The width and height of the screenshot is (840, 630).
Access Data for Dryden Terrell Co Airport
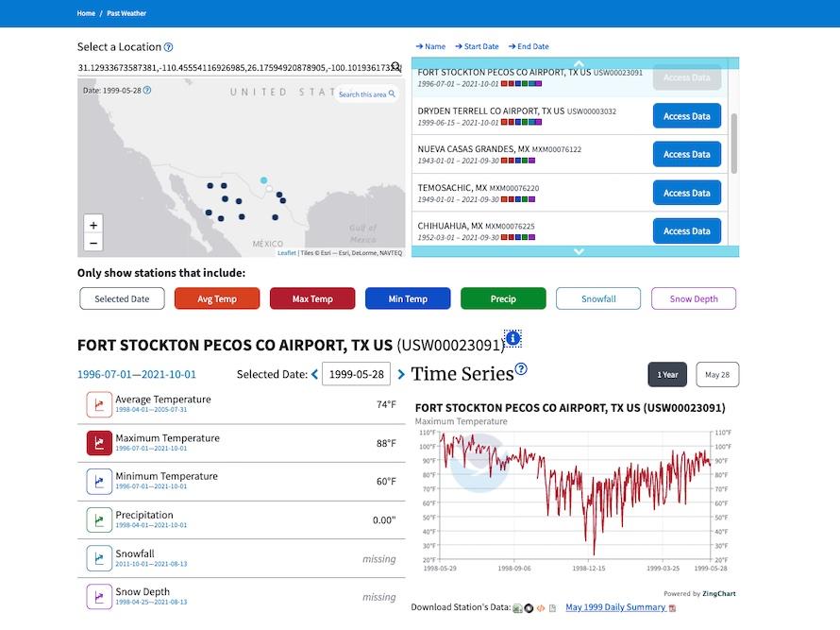pyautogui.click(x=686, y=115)
